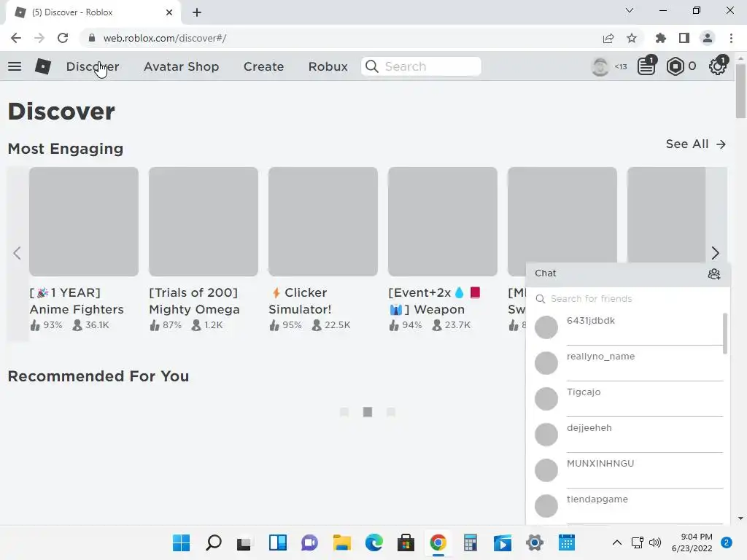The width and height of the screenshot is (747, 560).
Task: Close the Discover - Roblox tab
Action: 169,12
